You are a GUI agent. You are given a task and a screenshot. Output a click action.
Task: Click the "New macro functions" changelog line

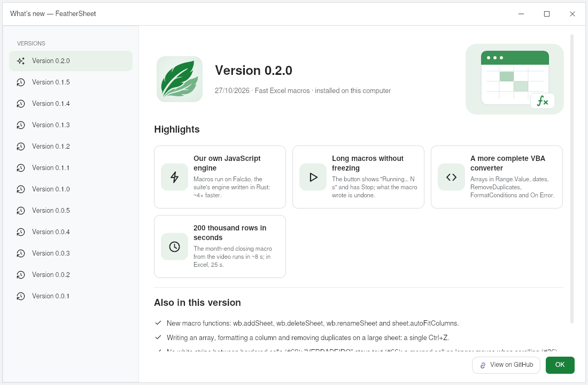coord(313,323)
